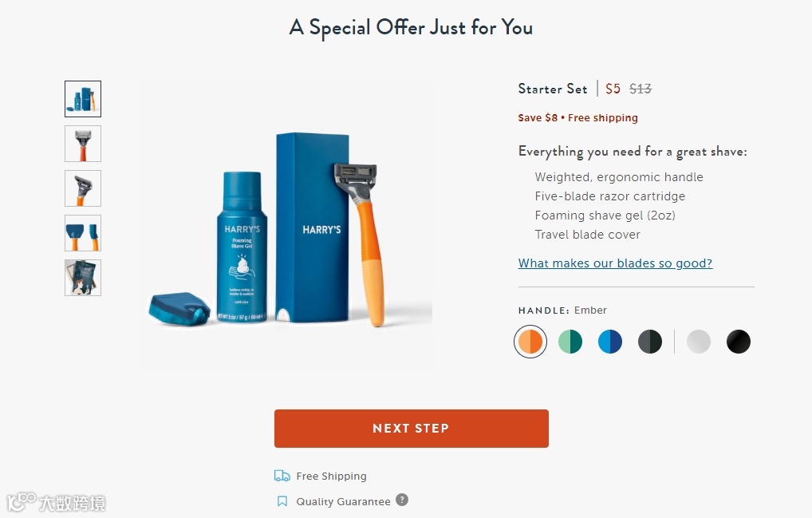Click the Starter Set product title
Screen dimensions: 812x518
(x=553, y=89)
